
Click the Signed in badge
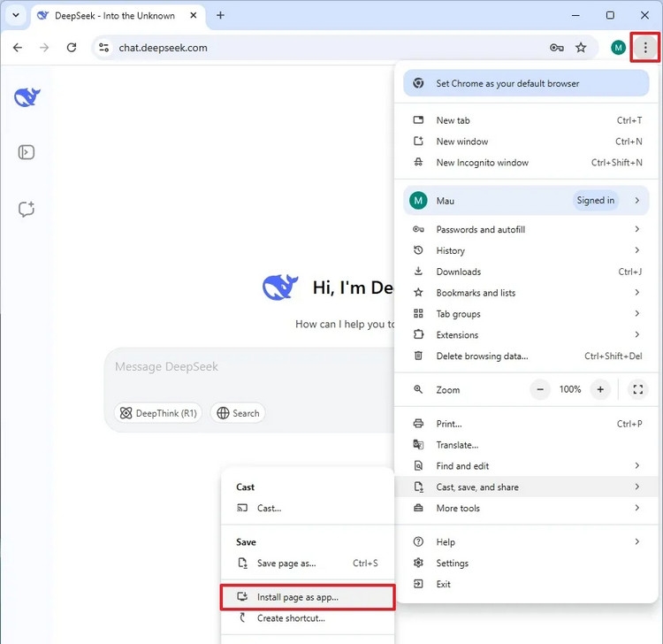pos(595,200)
